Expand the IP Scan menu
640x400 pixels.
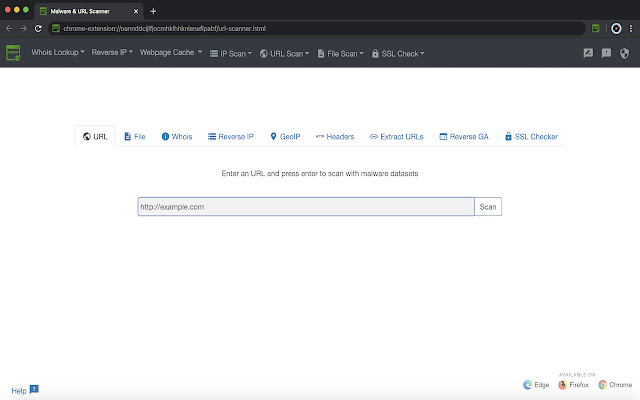[x=232, y=53]
